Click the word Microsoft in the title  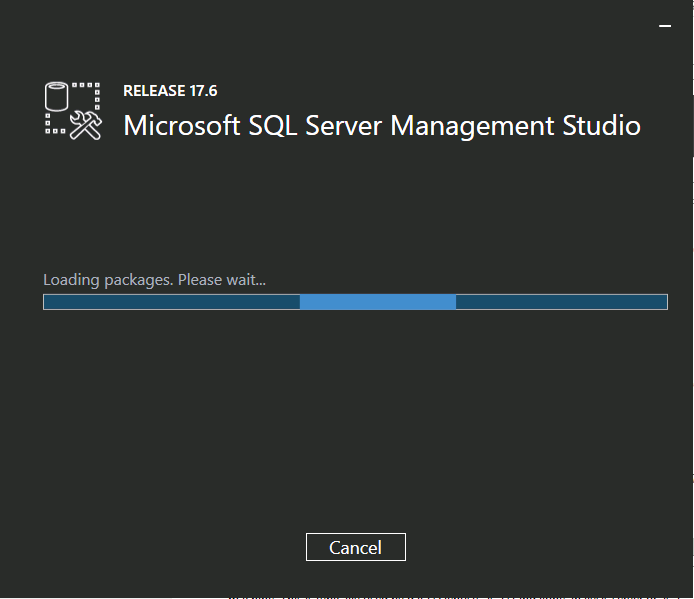[x=182, y=125]
